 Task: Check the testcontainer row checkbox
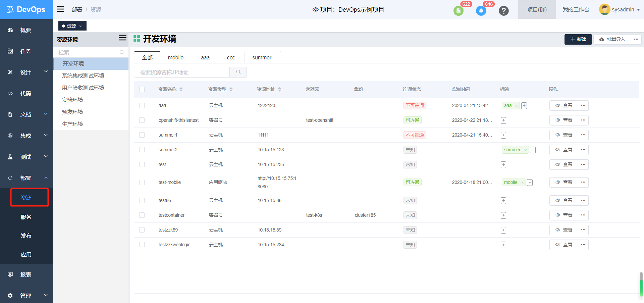[x=142, y=215]
